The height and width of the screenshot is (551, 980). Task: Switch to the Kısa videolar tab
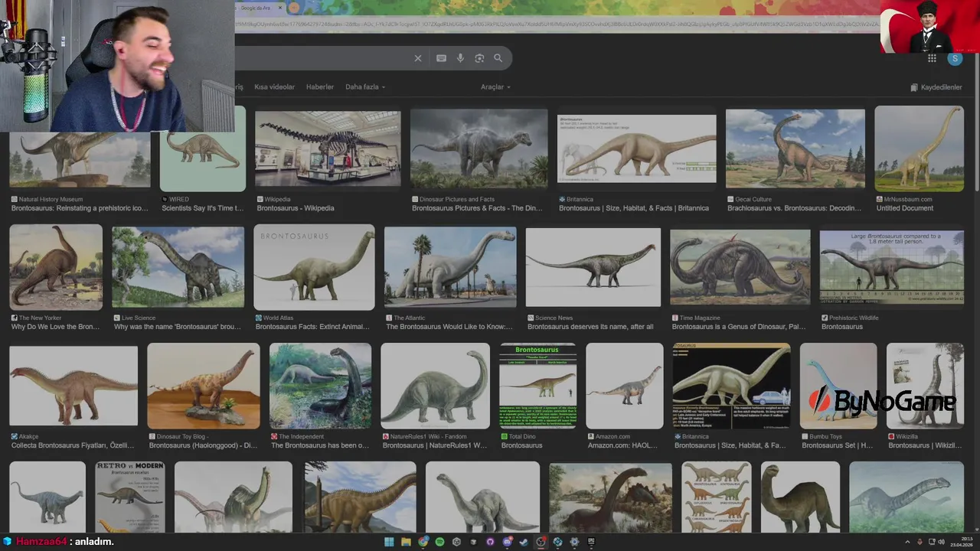tap(274, 87)
